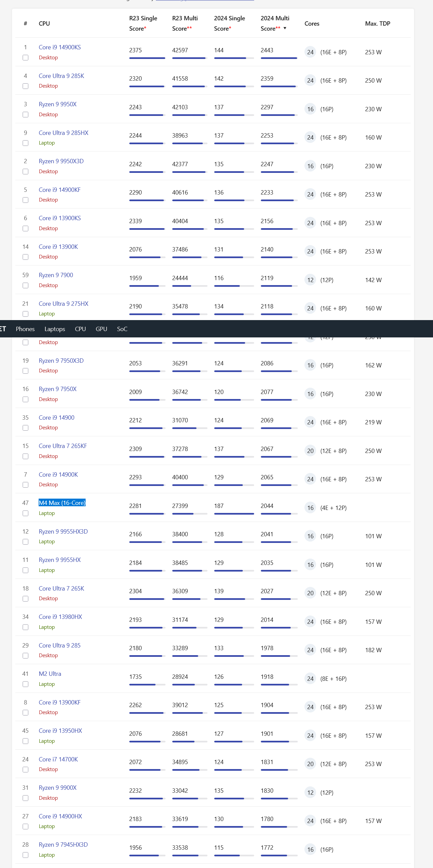Click the 2443 score of Core i9 14900KS
This screenshot has height=868, width=433.
click(x=267, y=50)
